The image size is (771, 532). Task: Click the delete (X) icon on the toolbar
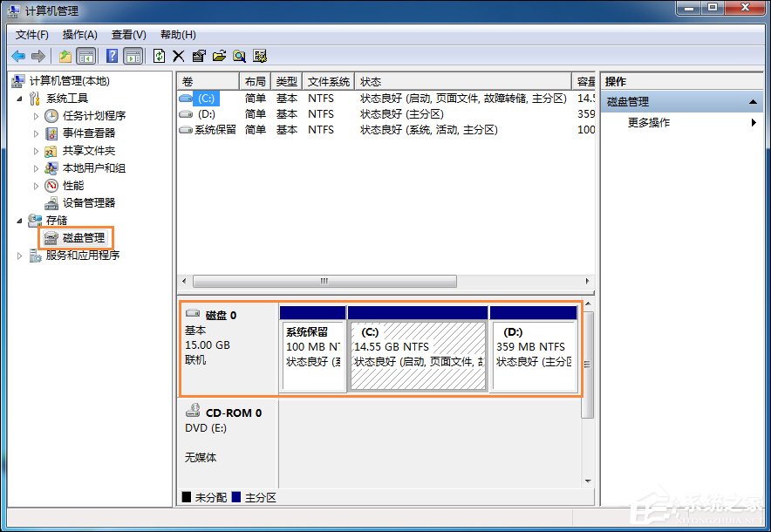point(179,55)
